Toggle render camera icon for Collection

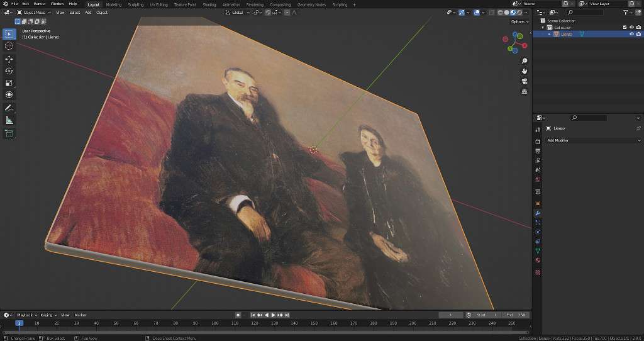click(638, 28)
